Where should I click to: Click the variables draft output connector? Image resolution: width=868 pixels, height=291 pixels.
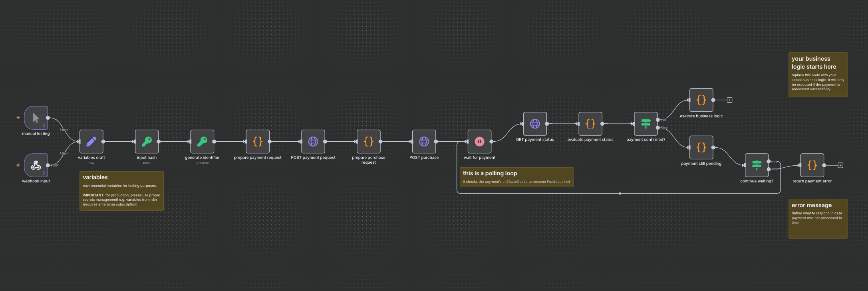coord(103,142)
